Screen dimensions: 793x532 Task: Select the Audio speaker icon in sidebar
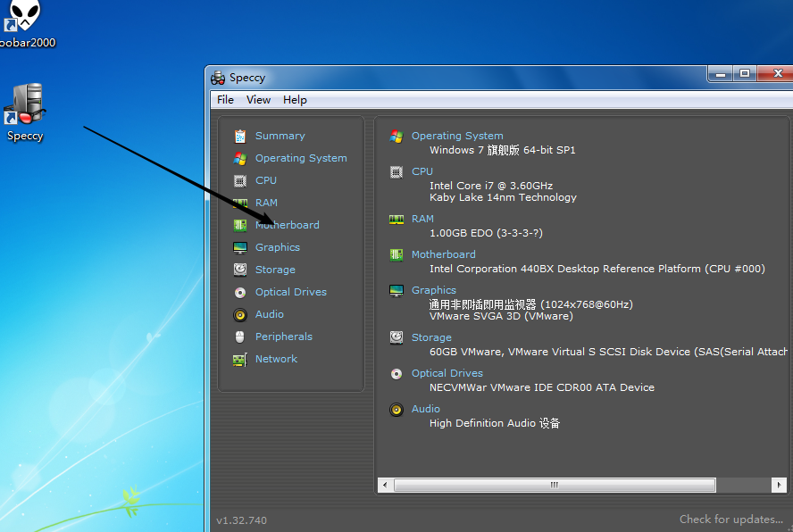click(x=240, y=314)
